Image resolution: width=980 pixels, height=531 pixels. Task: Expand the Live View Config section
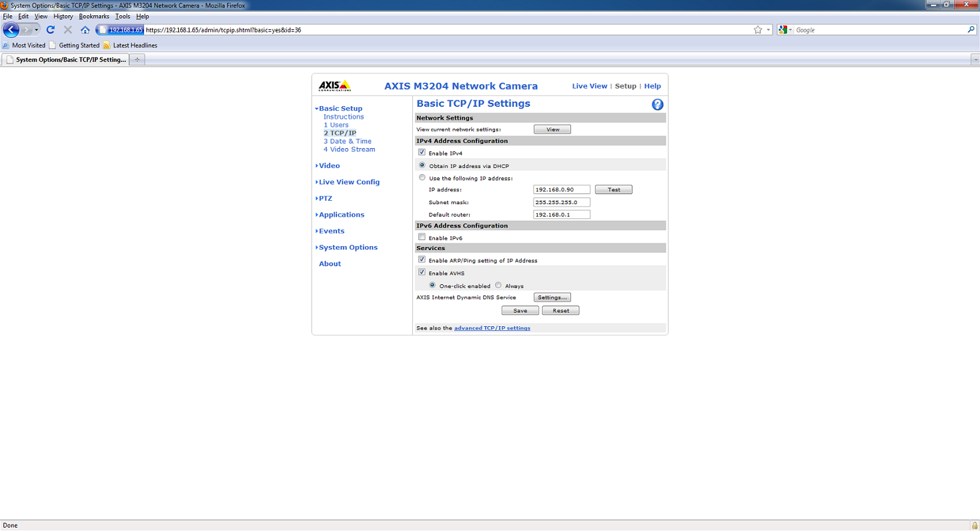coord(348,182)
